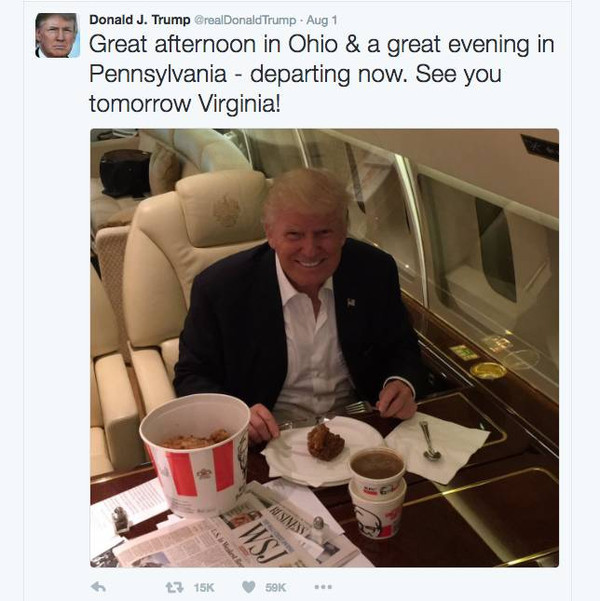Click the @realDonaldTrump handle

point(245,20)
